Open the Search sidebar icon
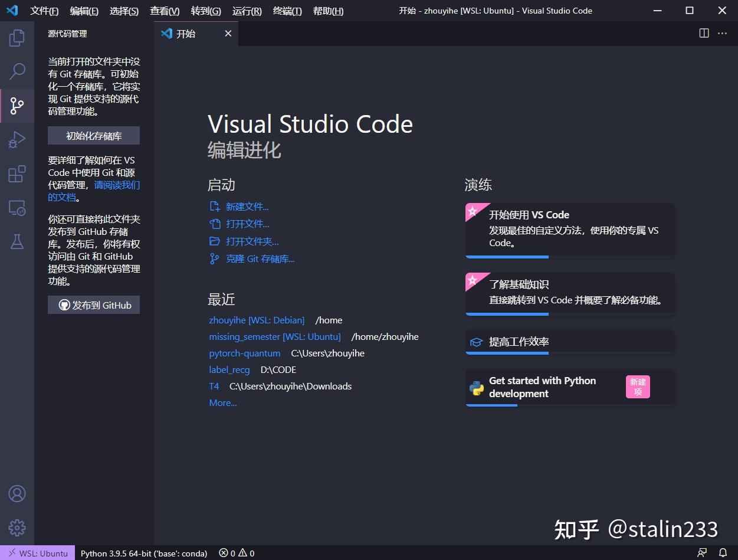The height and width of the screenshot is (560, 738). [x=17, y=71]
